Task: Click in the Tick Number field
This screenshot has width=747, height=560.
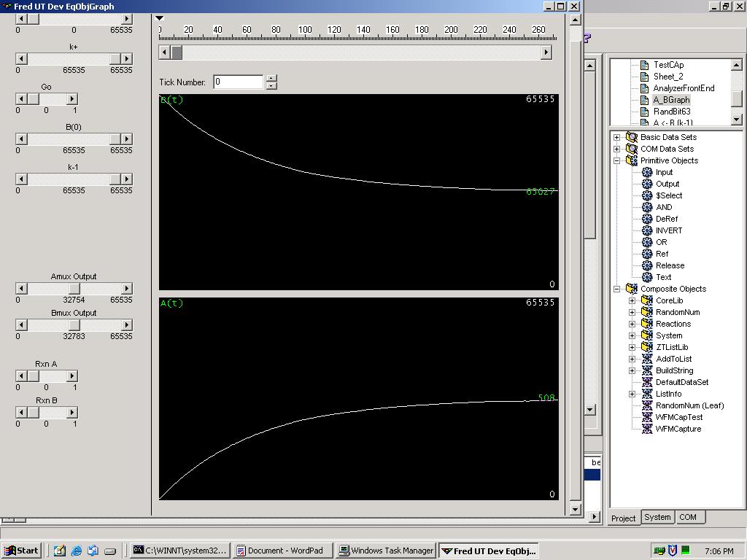Action: pyautogui.click(x=238, y=82)
